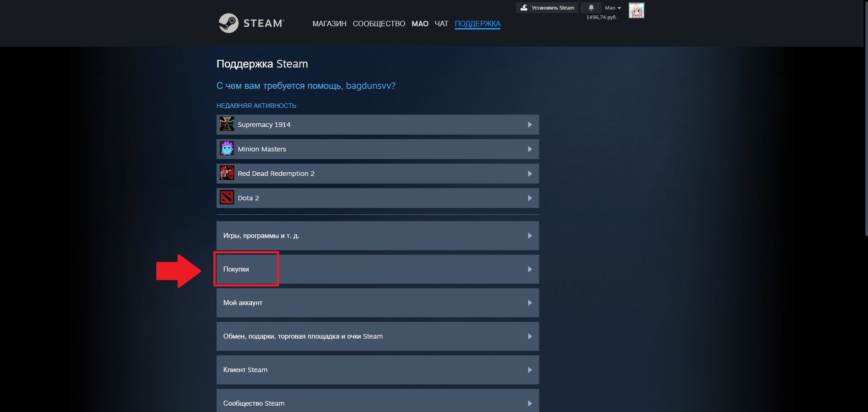Open Игры, программы и т. д. category

point(378,236)
